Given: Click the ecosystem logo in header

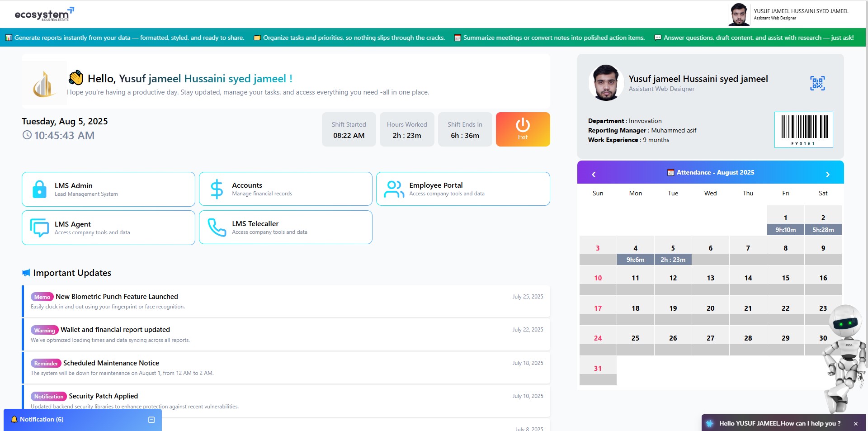Looking at the screenshot, I should click(44, 14).
